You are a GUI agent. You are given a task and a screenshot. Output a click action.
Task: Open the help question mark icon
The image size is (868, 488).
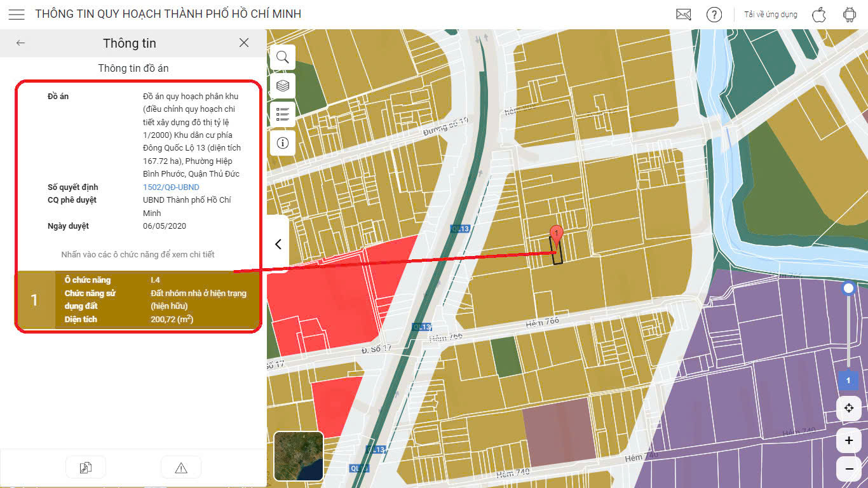(714, 15)
